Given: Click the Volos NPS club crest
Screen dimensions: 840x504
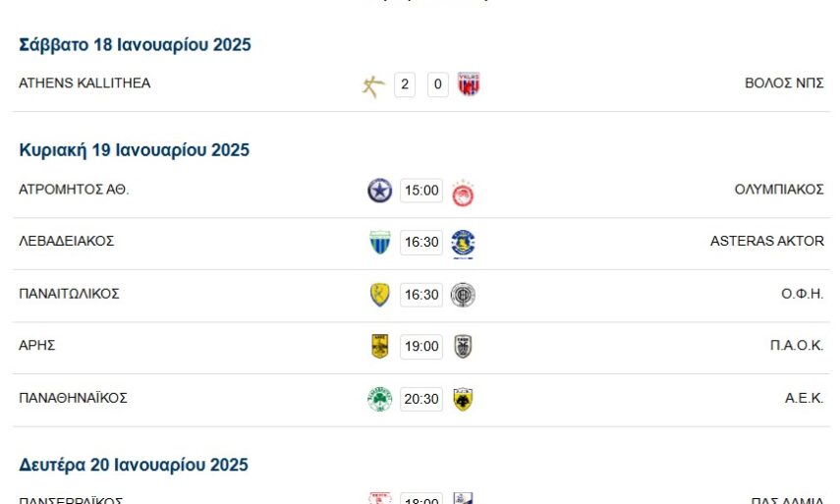Looking at the screenshot, I should 469,85.
